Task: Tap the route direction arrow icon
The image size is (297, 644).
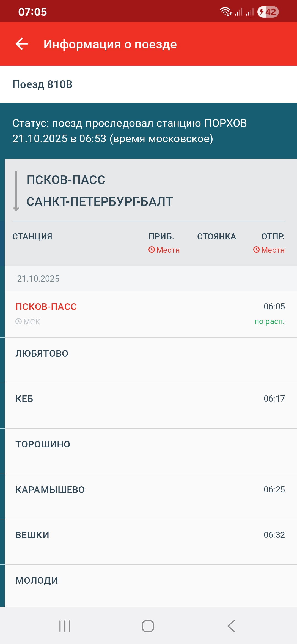Action: click(16, 191)
